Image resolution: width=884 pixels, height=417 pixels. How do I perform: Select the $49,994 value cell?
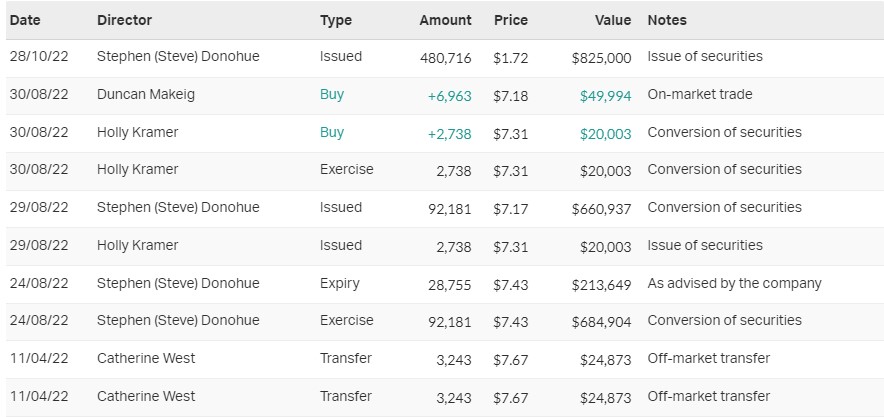click(605, 95)
